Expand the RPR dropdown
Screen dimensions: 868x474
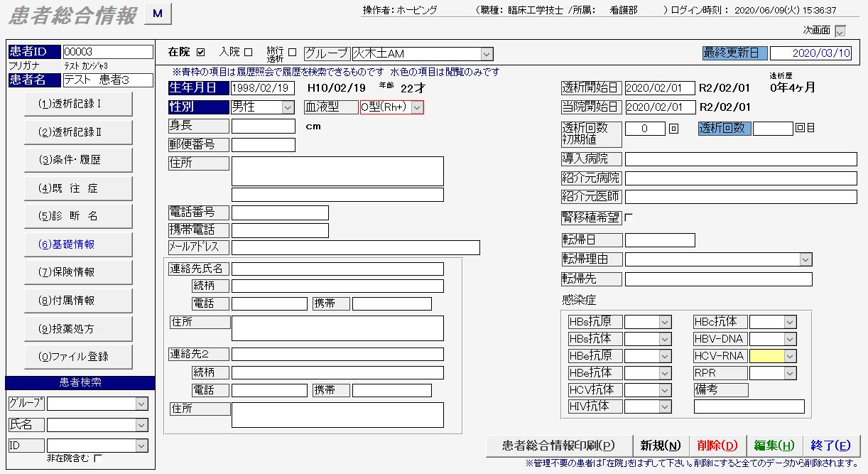[x=790, y=373]
